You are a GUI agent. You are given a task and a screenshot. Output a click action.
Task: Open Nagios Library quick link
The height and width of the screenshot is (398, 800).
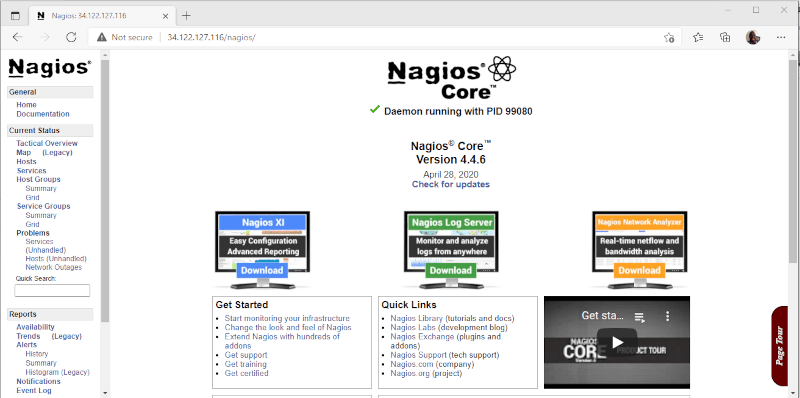(x=416, y=318)
